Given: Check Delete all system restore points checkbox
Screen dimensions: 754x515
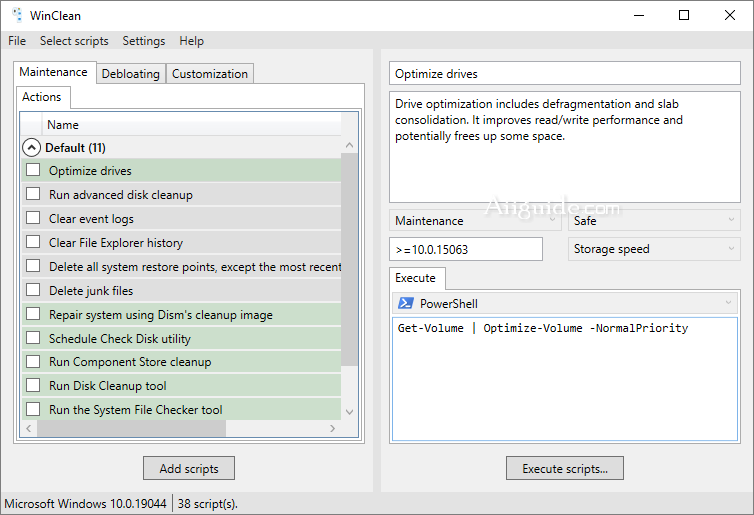Looking at the screenshot, I should (33, 265).
